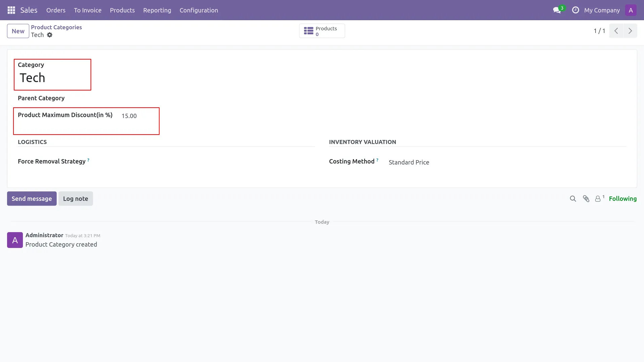Toggle the Following status

[x=622, y=199]
